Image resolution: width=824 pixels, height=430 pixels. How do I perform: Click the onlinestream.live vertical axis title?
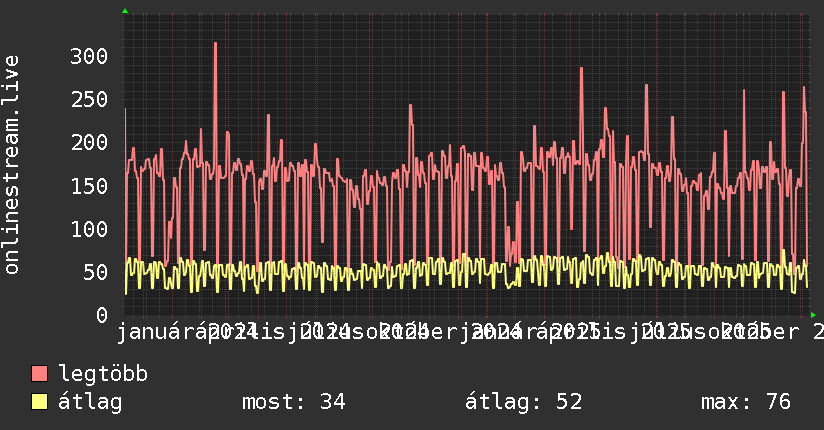point(12,165)
